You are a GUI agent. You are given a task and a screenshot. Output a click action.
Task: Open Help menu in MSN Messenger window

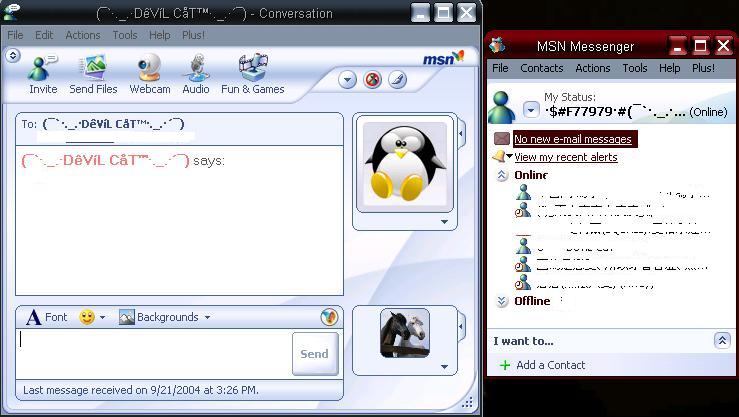669,68
